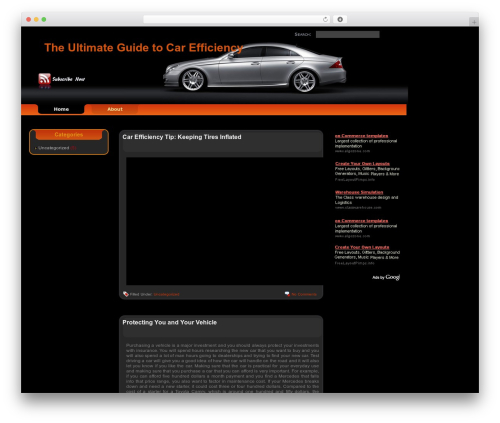This screenshot has width=500, height=423.
Task: Click the red close window button
Action: coord(29,19)
